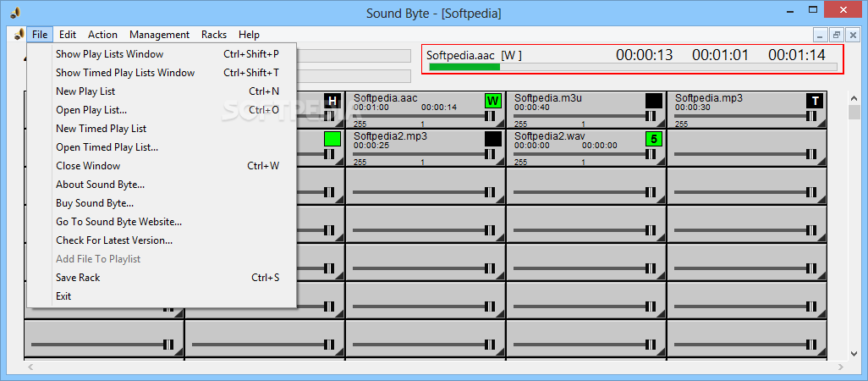This screenshot has width=868, height=381.
Task: Click the elapsed time 00:00:13
Action: (x=645, y=55)
